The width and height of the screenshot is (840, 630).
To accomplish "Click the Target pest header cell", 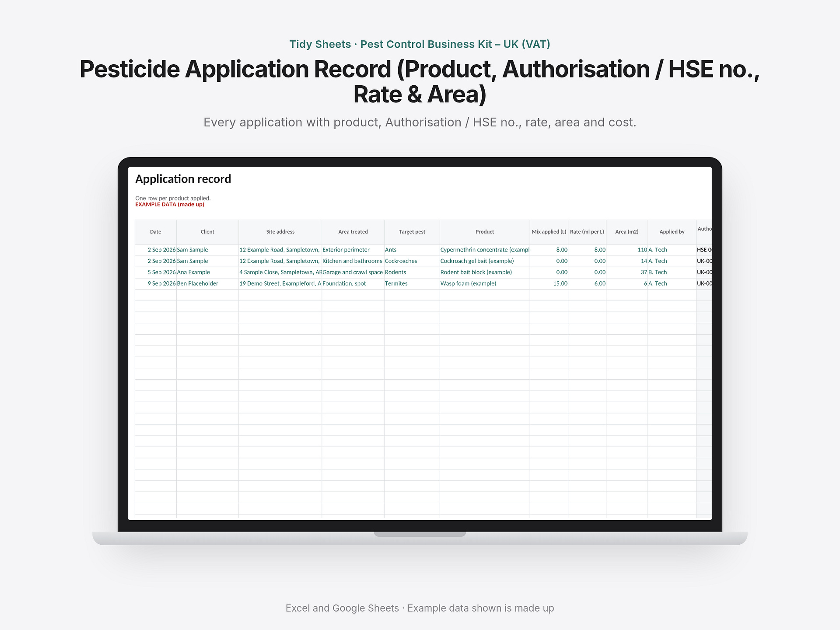I will click(412, 232).
